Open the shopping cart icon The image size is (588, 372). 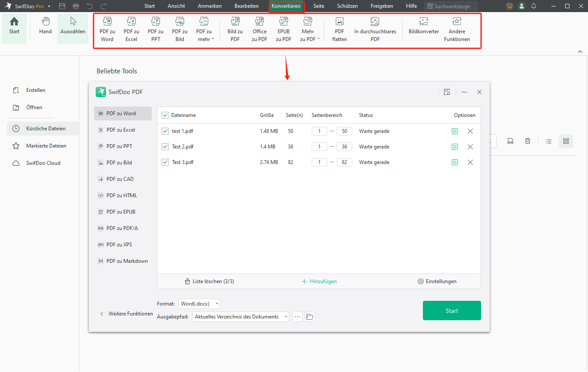point(510,6)
